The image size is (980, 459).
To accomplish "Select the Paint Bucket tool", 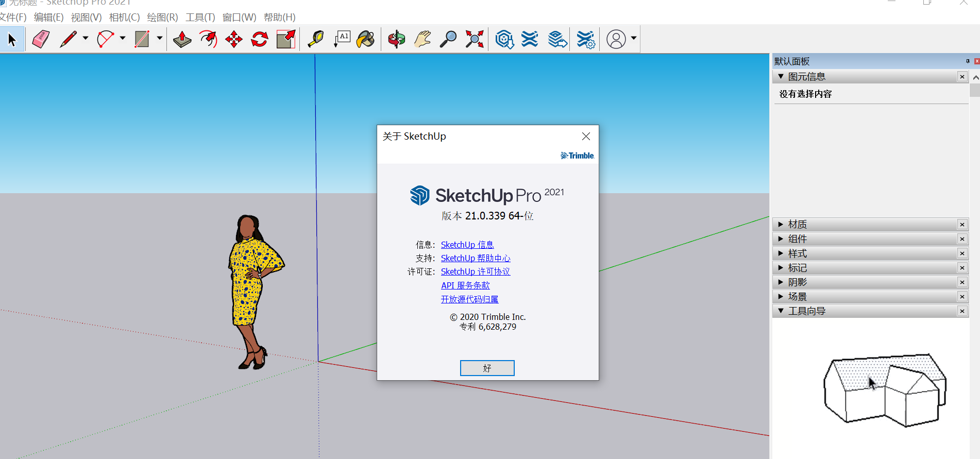I will point(366,39).
